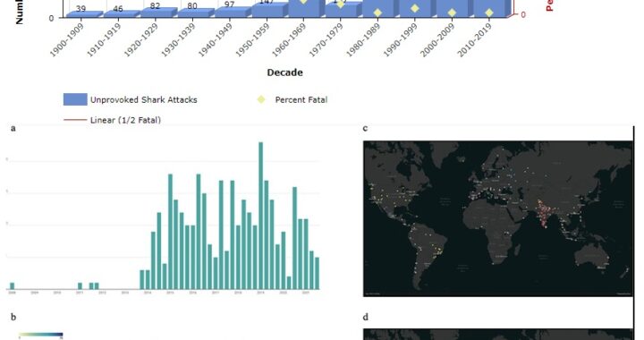The width and height of the screenshot is (644, 340).
Task: Click Australia on the dark world map c
Action: click(591, 257)
